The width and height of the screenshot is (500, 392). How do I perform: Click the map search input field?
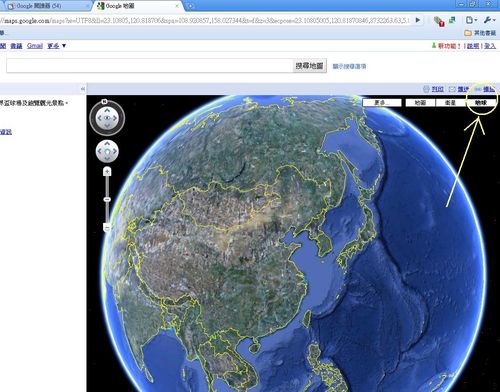click(x=149, y=66)
